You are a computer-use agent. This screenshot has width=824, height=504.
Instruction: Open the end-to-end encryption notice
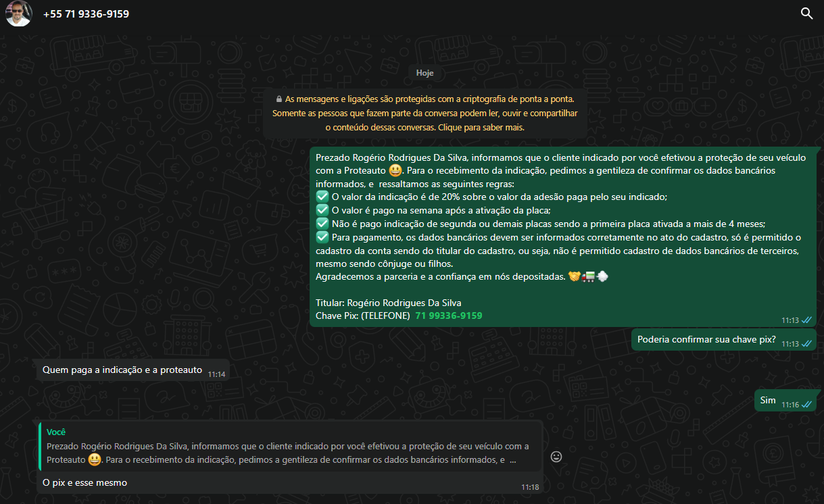(425, 113)
